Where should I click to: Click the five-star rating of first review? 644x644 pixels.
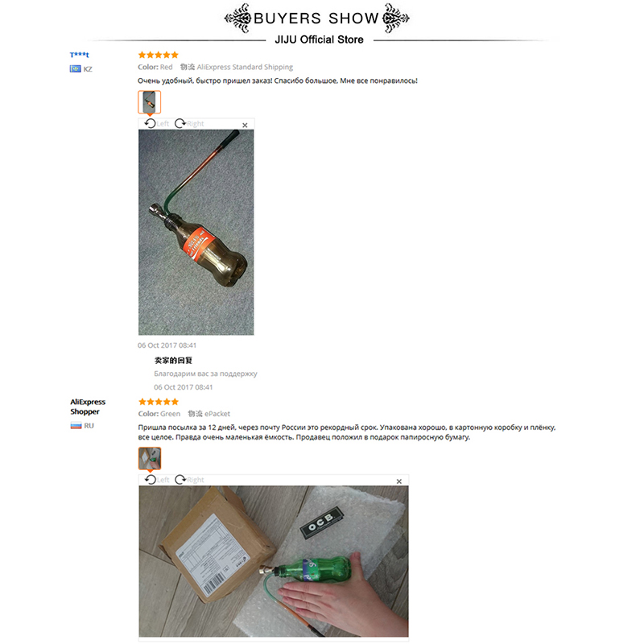pos(158,55)
